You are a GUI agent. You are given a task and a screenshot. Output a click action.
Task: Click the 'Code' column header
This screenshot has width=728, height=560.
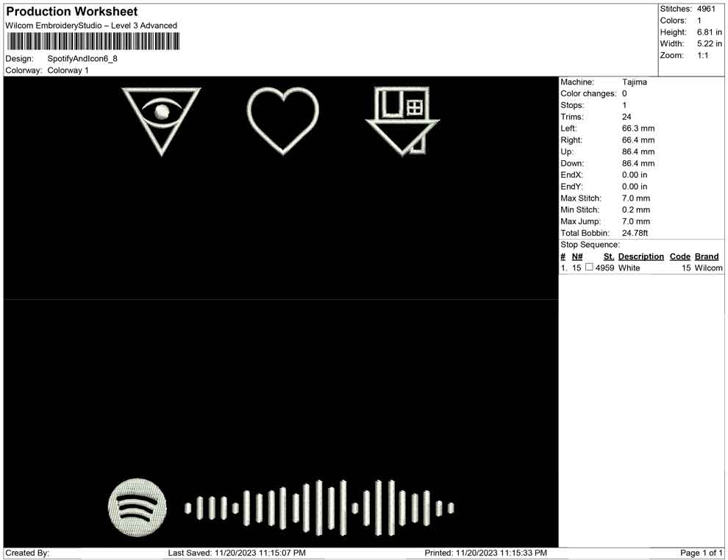[679, 256]
